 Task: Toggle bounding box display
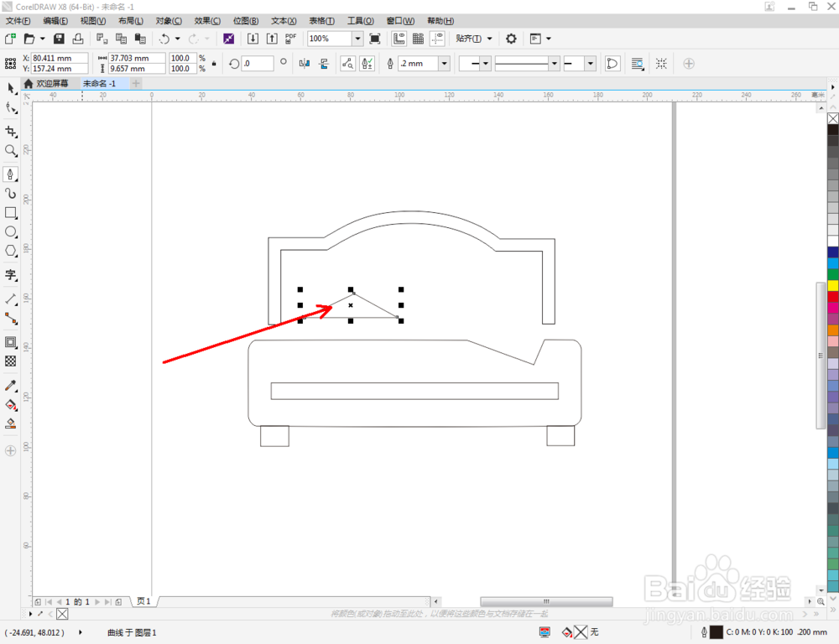pos(661,64)
